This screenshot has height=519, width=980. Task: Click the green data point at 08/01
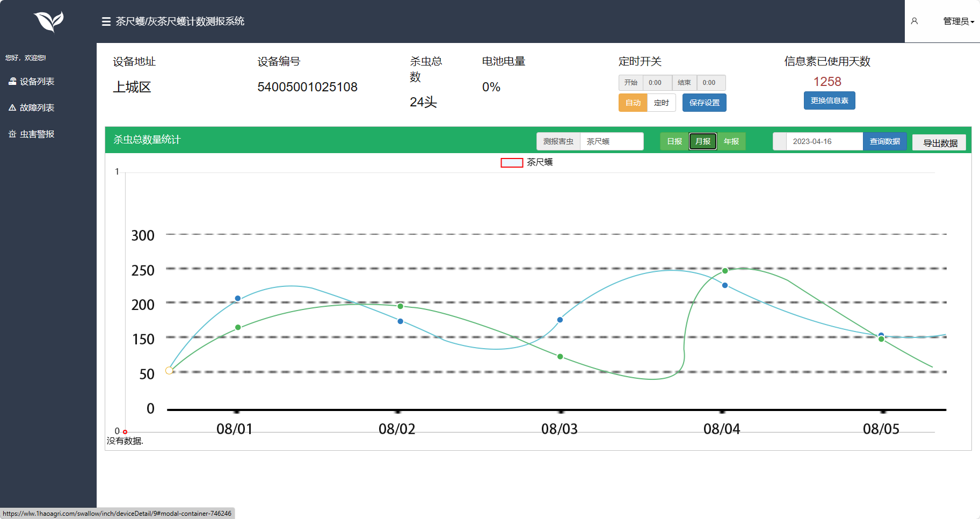click(x=238, y=327)
